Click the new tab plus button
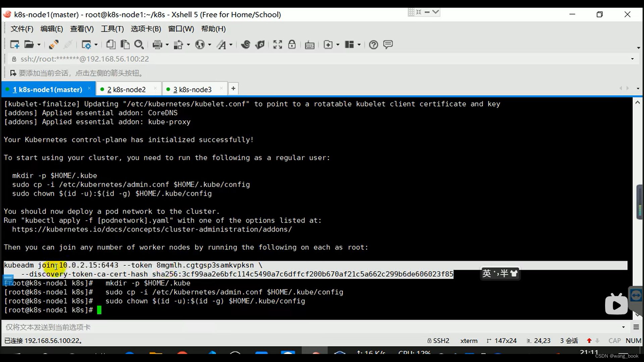The height and width of the screenshot is (362, 644). 233,88
